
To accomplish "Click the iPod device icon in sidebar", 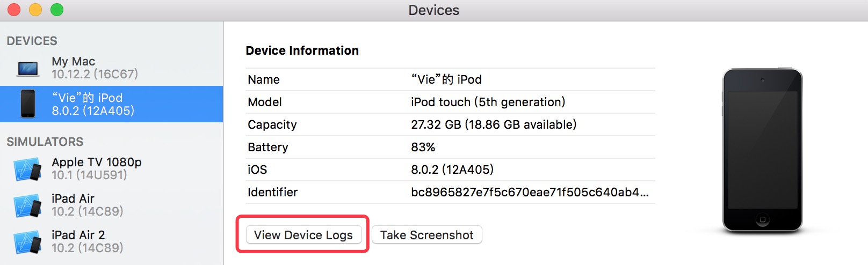I will coord(28,104).
